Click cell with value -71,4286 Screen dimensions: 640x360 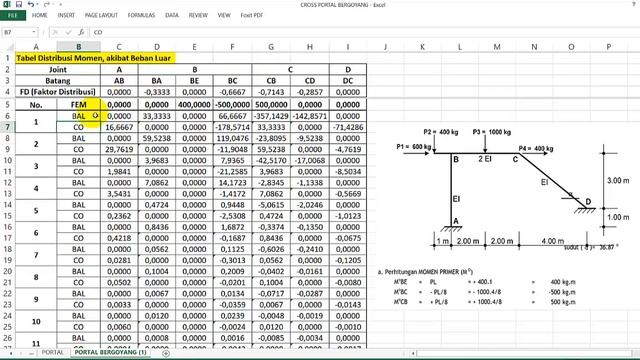[348, 127]
